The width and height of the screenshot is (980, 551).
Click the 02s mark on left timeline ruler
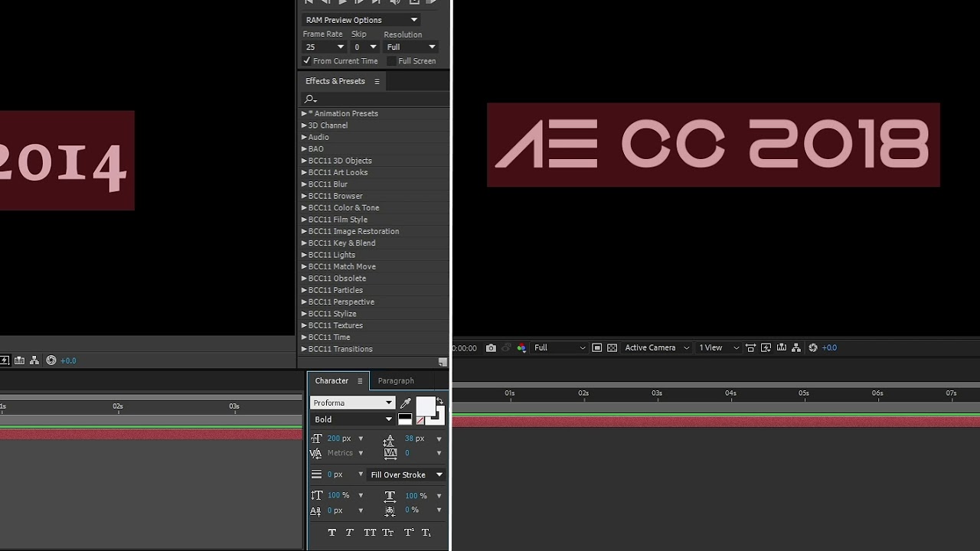(x=118, y=406)
